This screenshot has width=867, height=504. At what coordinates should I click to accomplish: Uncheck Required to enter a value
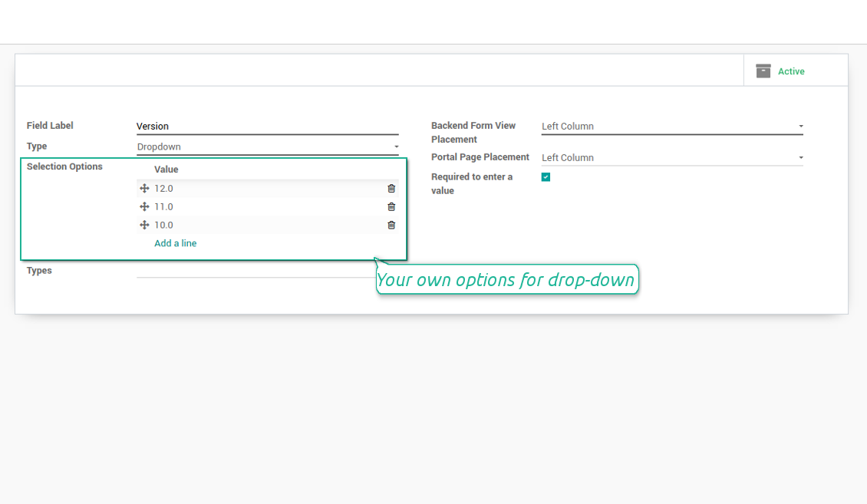click(x=546, y=177)
